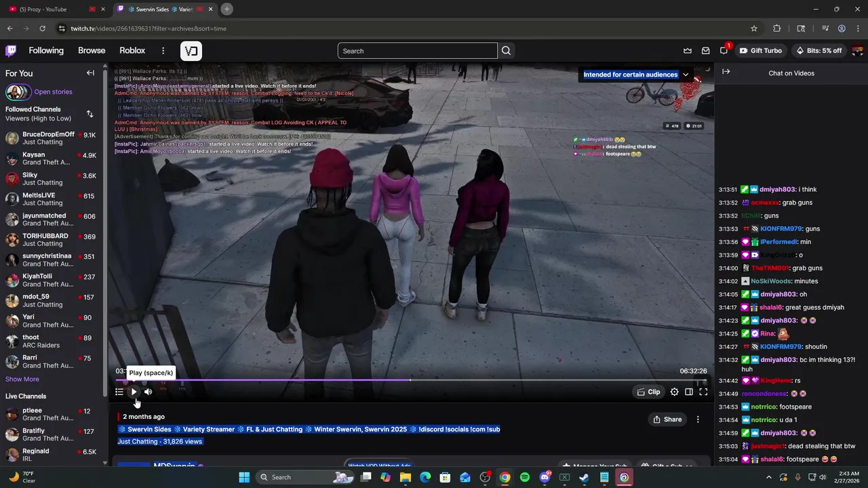
Task: Open Following page in Twitch nav
Action: [46, 51]
